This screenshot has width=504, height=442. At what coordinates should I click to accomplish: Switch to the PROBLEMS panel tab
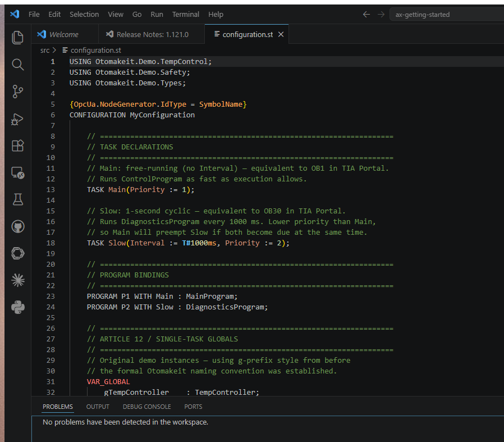coord(58,407)
